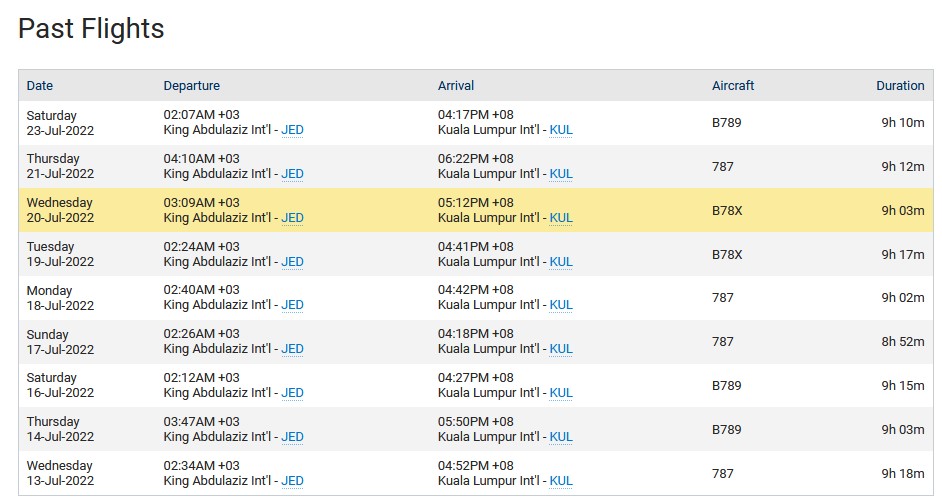The height and width of the screenshot is (498, 942).
Task: Open JED link in 23-Jul-2022 row
Action: [x=292, y=130]
